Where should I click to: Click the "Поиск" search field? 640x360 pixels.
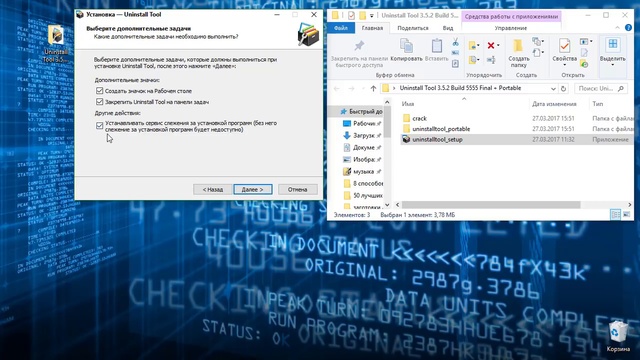coord(600,88)
